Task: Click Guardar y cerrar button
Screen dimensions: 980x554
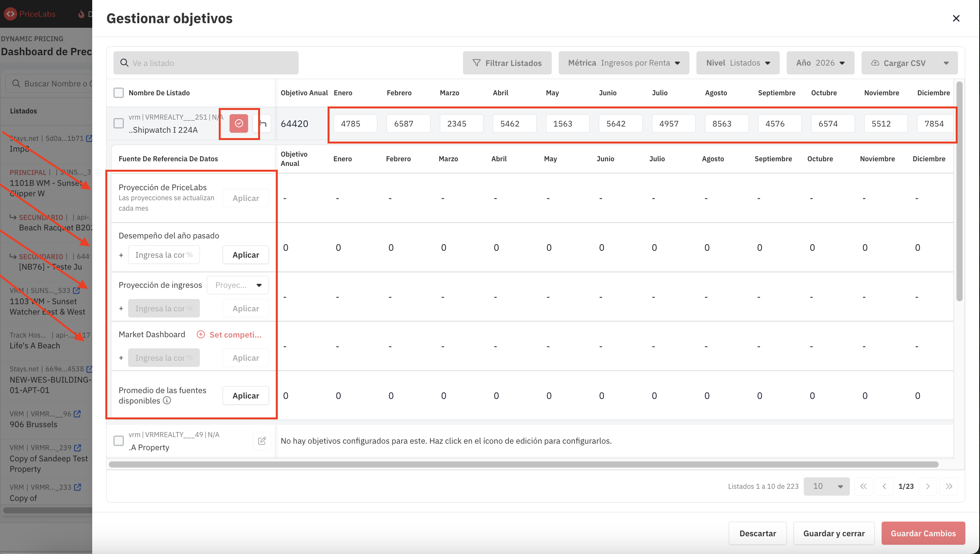Action: tap(834, 533)
